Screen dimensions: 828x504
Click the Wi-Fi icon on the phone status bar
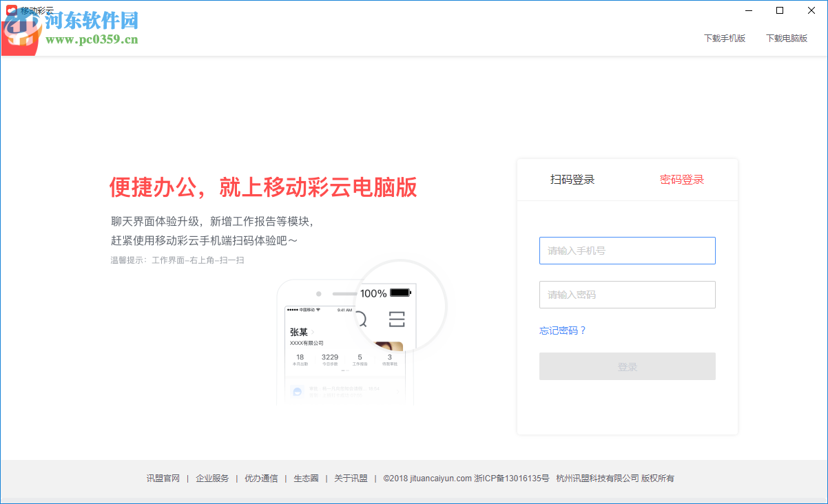click(x=318, y=310)
